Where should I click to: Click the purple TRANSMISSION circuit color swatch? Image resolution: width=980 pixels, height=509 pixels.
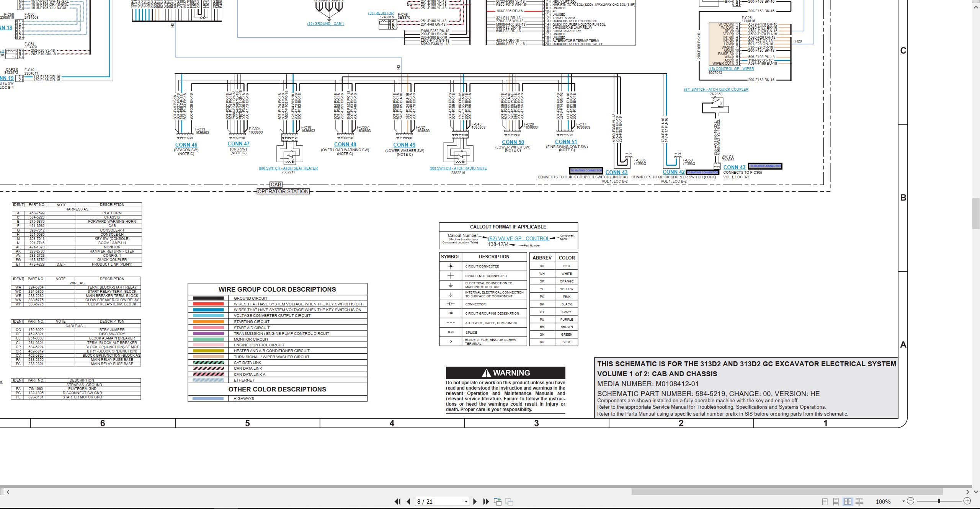click(208, 333)
